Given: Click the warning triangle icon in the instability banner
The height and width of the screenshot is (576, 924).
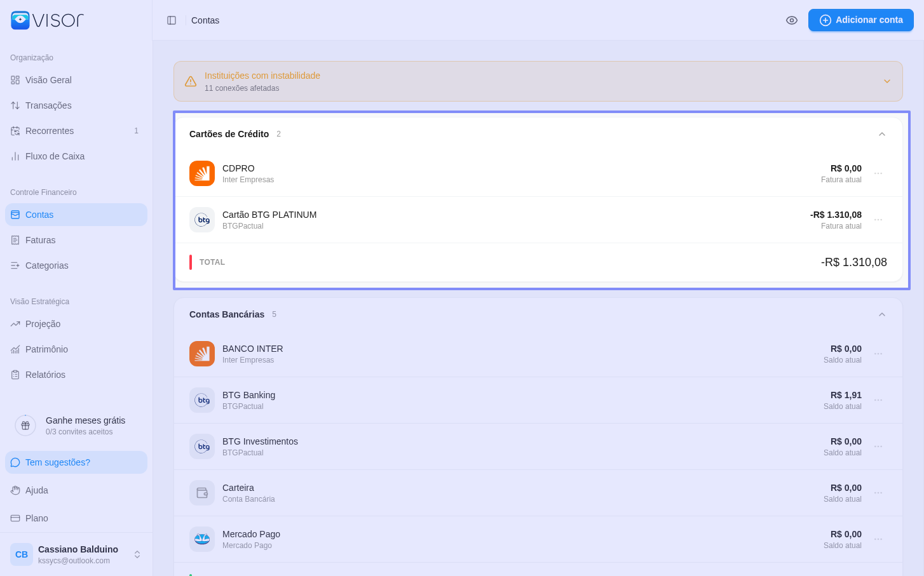Looking at the screenshot, I should click(x=191, y=81).
